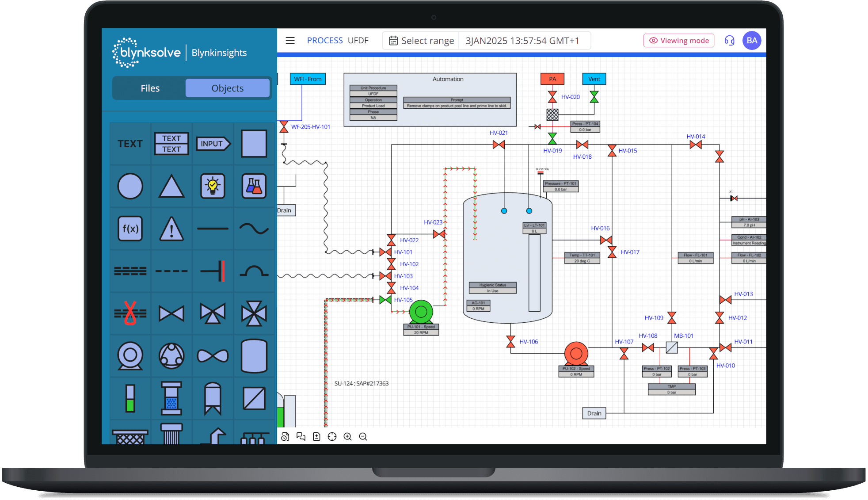Screen dimensions: 868x500
Task: Open the file history clock icon
Action: 285,437
